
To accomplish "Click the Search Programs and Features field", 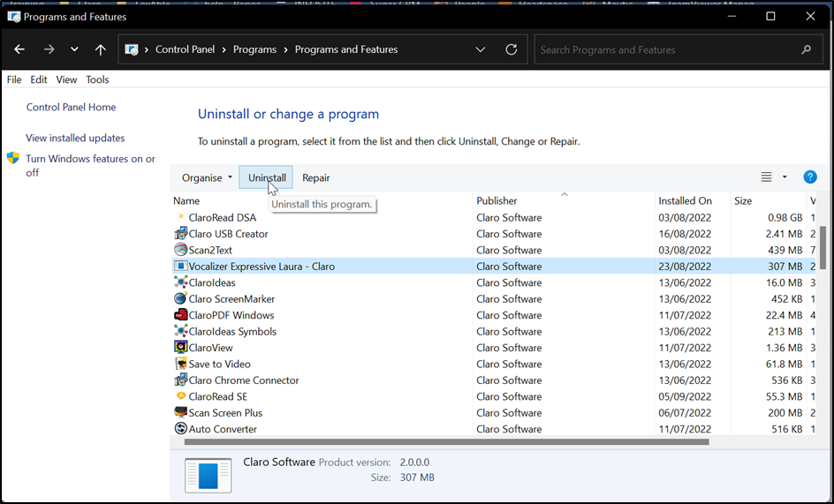I will [679, 49].
